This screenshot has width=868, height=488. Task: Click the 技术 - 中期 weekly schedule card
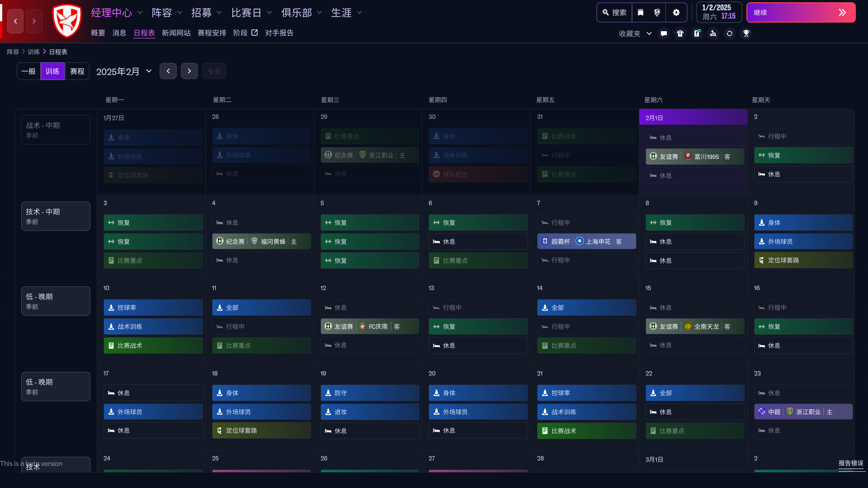tap(56, 216)
